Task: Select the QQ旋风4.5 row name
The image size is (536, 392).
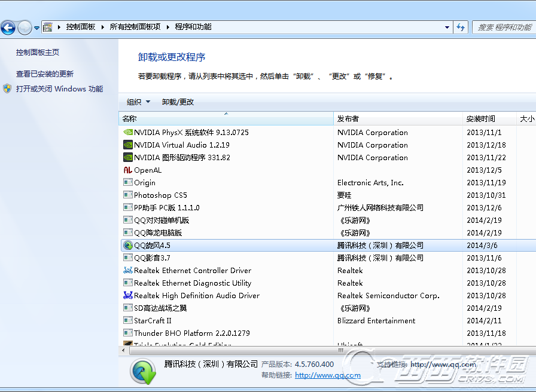Action: point(152,246)
